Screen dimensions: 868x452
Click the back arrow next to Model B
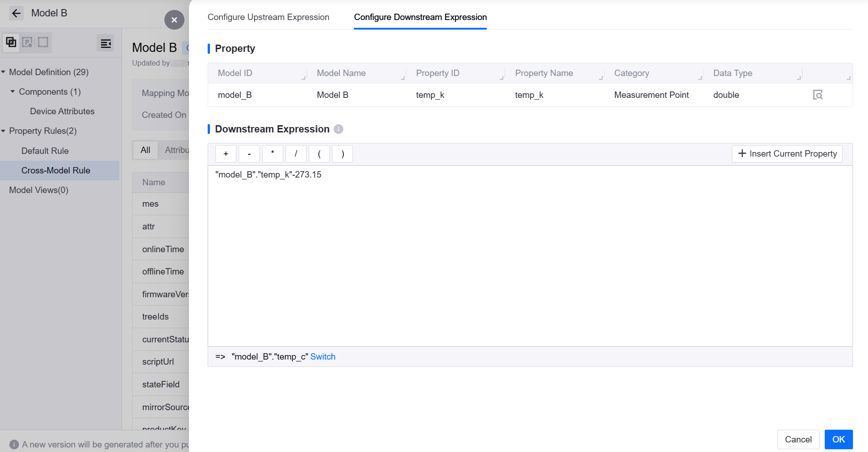click(16, 13)
